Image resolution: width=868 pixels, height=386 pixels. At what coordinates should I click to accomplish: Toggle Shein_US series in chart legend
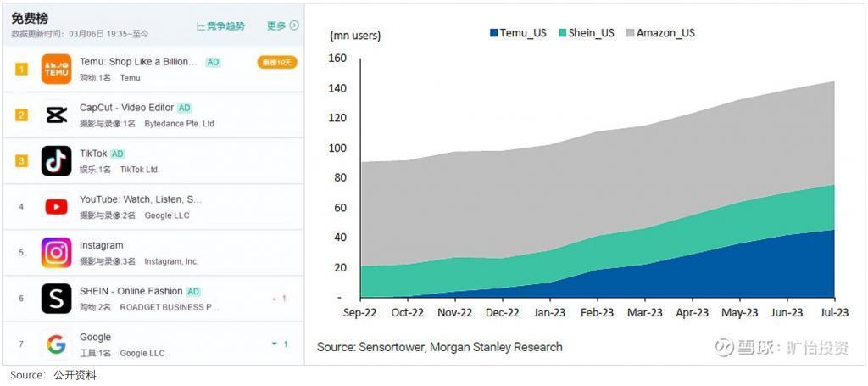pyautogui.click(x=586, y=33)
